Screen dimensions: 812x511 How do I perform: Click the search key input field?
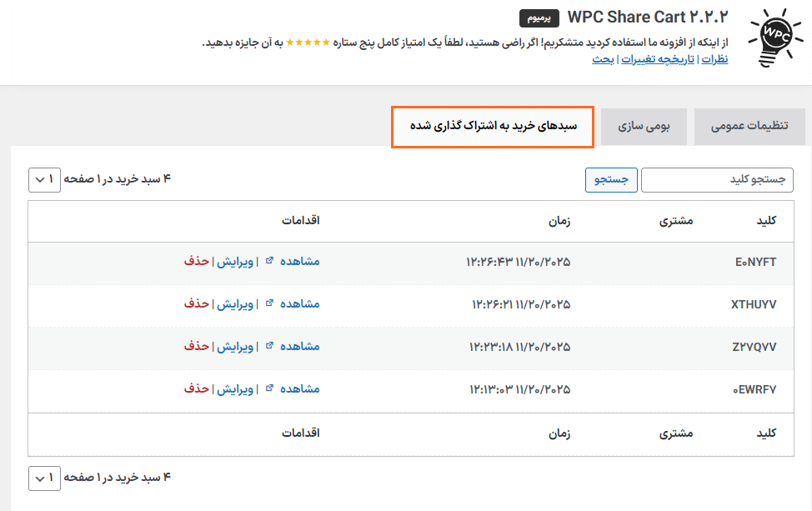[717, 179]
